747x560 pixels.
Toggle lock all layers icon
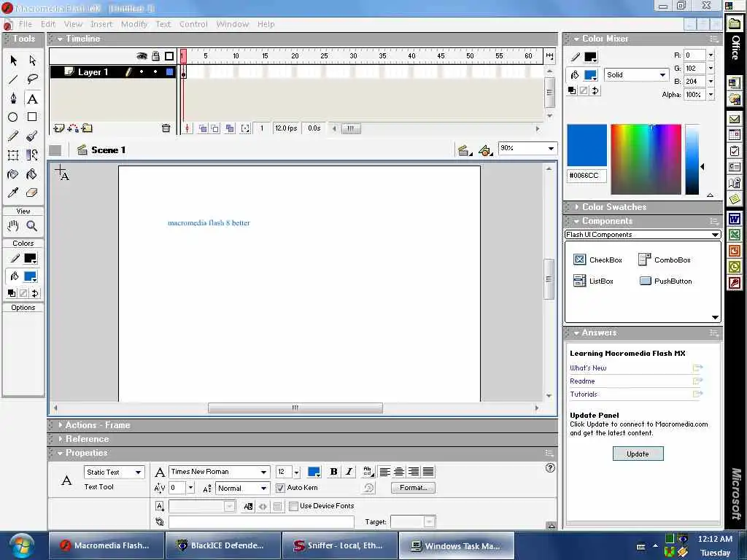point(155,56)
